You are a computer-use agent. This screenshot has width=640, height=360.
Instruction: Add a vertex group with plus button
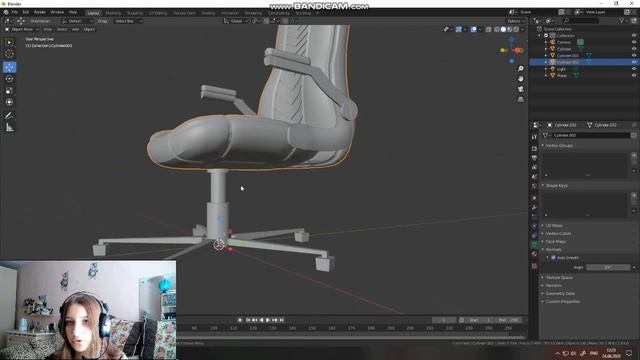point(634,156)
